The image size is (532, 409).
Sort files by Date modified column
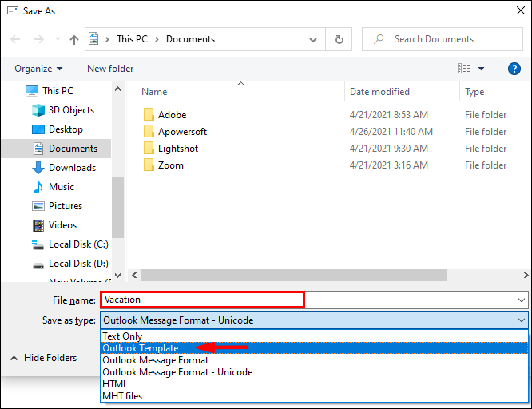(380, 92)
